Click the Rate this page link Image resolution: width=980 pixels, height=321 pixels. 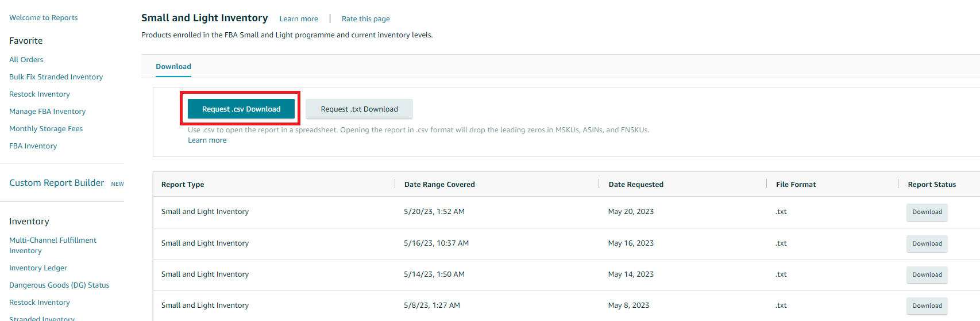coord(366,19)
